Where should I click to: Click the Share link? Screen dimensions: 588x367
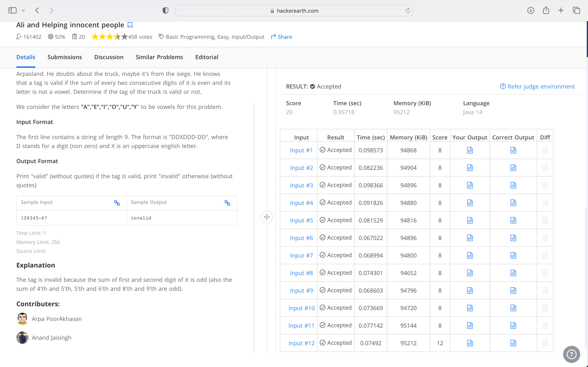click(x=281, y=37)
